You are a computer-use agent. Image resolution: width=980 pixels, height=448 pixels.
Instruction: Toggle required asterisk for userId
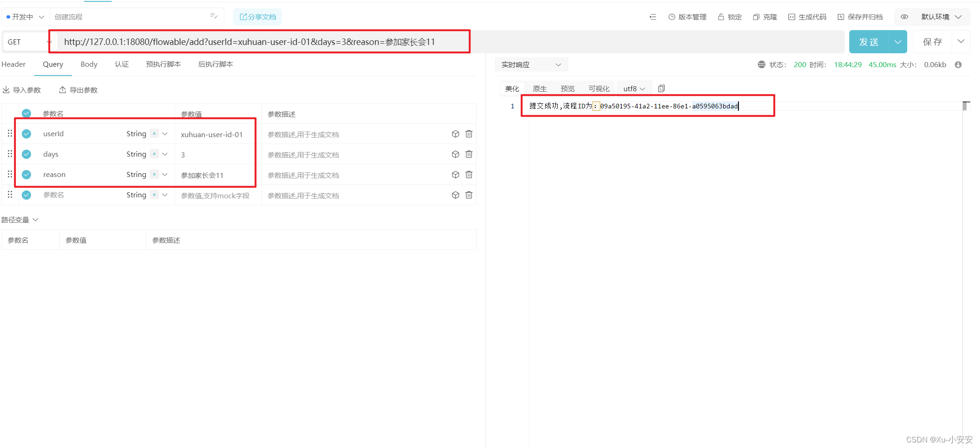click(x=154, y=134)
